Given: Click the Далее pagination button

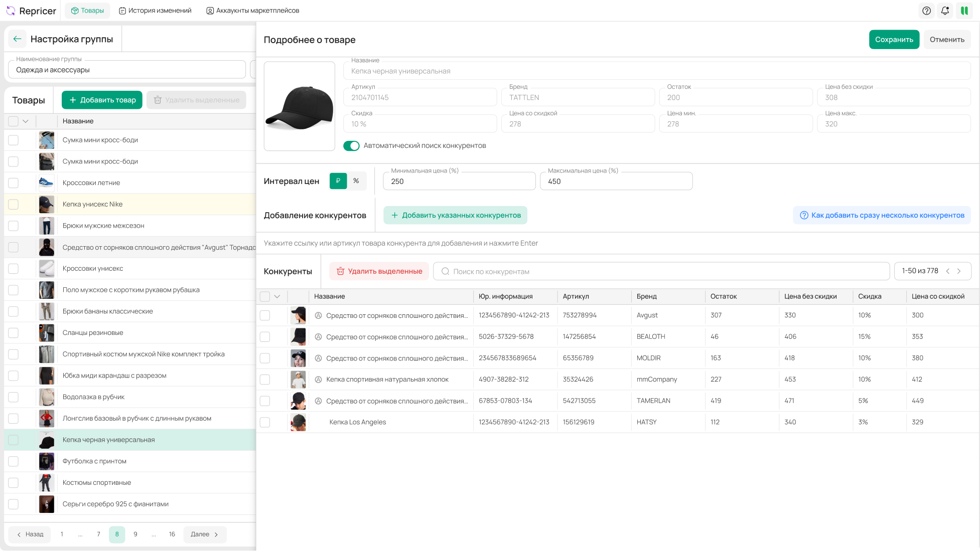Looking at the screenshot, I should [205, 534].
